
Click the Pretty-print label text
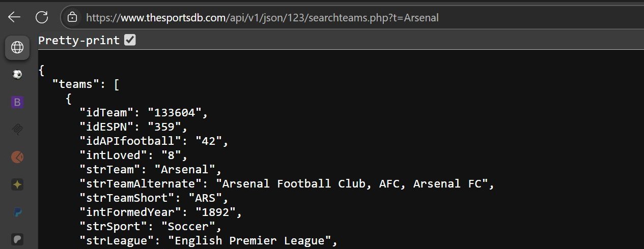tap(79, 40)
